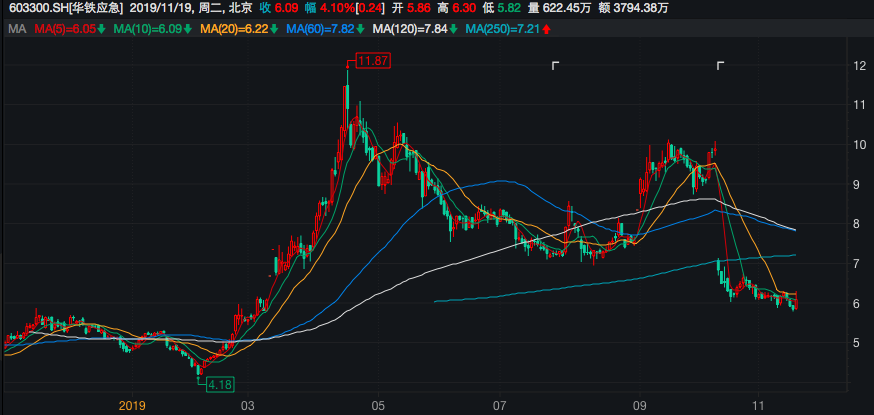
Task: Open the MA indicator label menu
Action: pyautogui.click(x=16, y=28)
